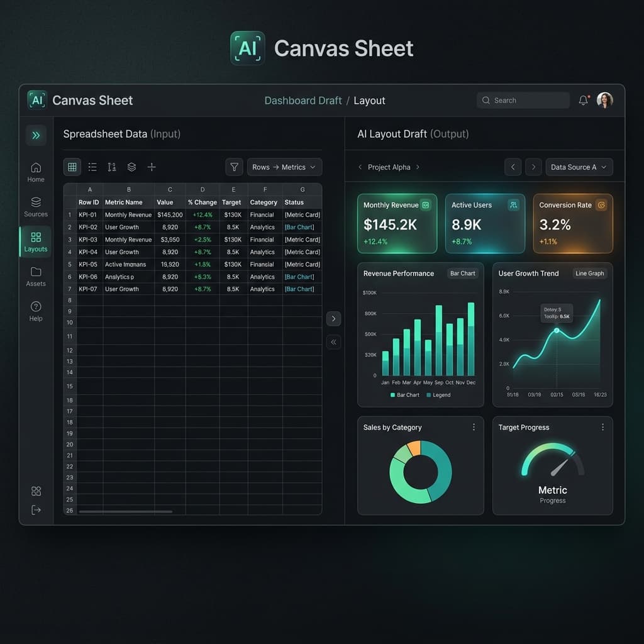Select column D header
This screenshot has width=644, height=644.
(x=203, y=189)
